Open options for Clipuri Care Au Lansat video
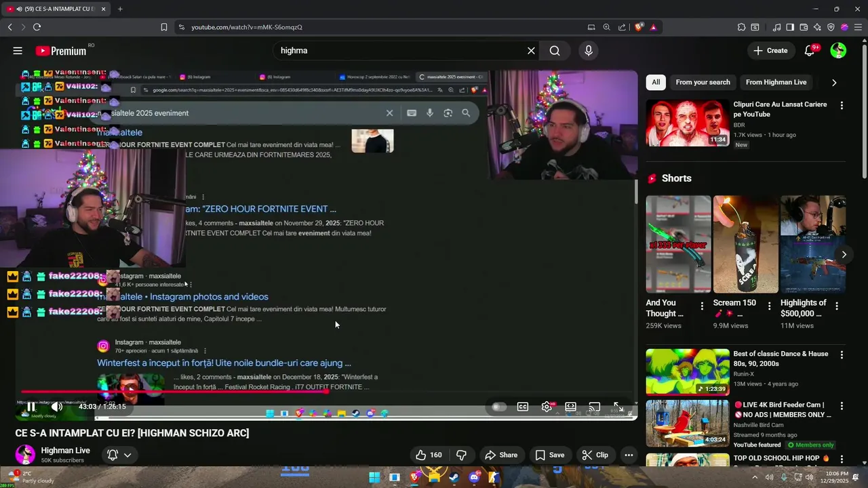 842,106
